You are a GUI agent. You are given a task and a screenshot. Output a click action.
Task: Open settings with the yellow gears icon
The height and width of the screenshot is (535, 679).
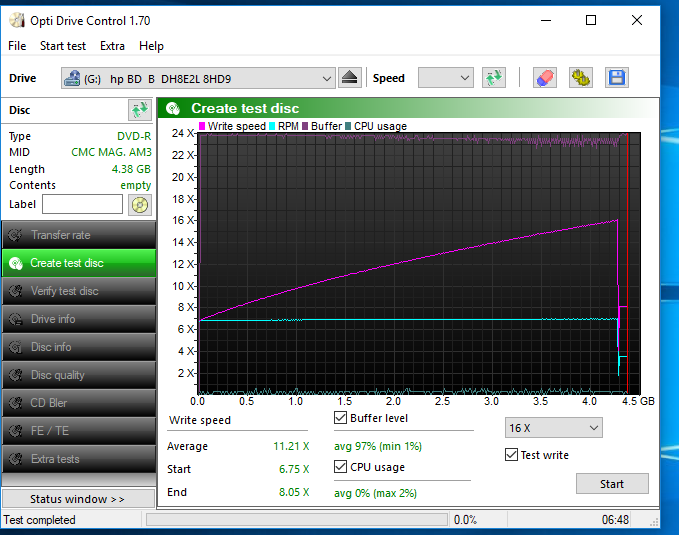581,78
